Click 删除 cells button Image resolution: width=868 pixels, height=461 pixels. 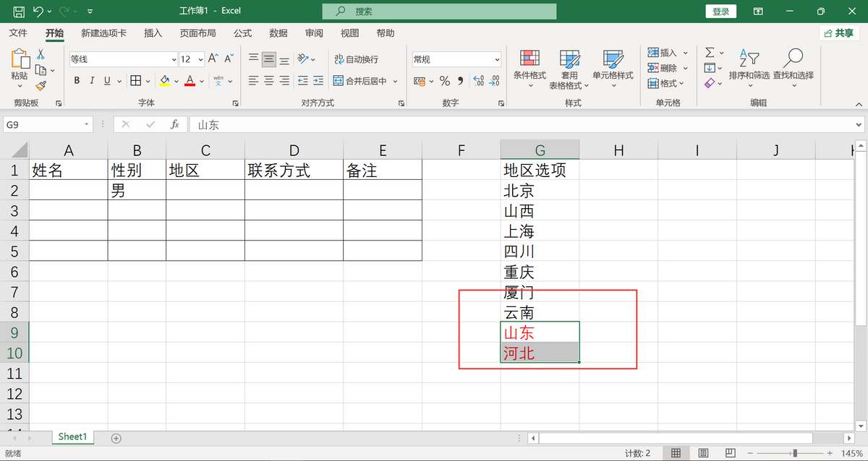point(663,68)
